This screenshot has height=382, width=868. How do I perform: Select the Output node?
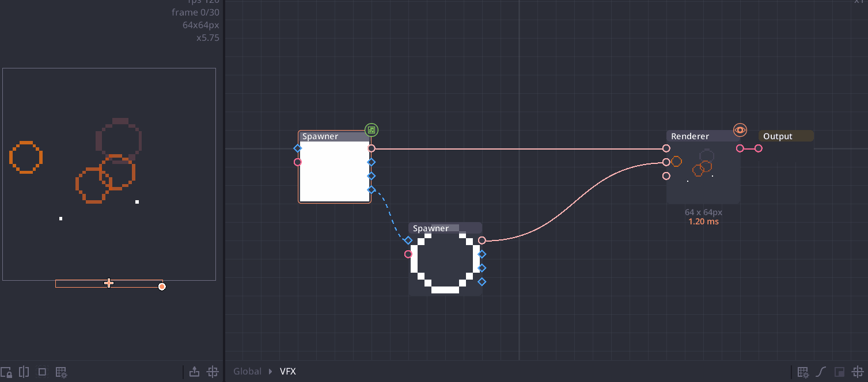pyautogui.click(x=786, y=136)
